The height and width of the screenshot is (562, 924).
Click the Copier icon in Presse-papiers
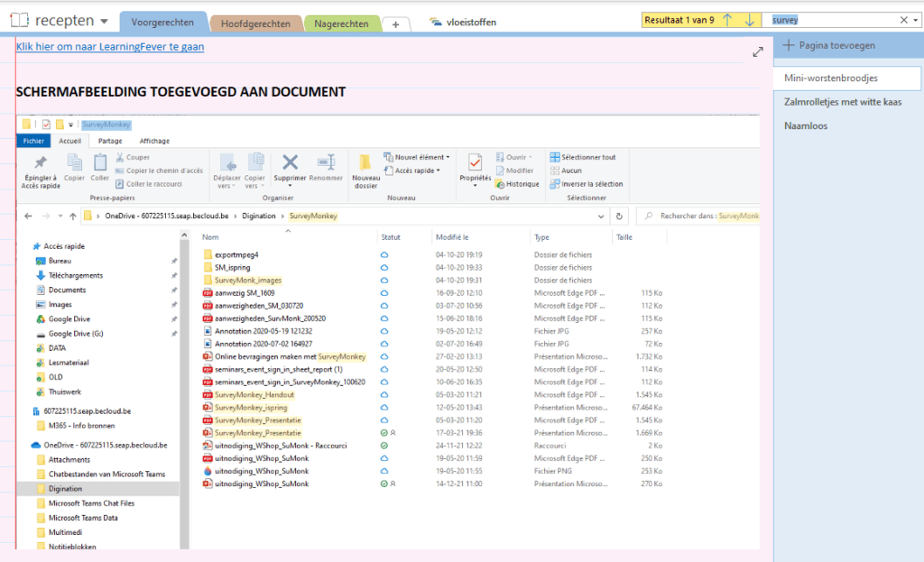74,162
